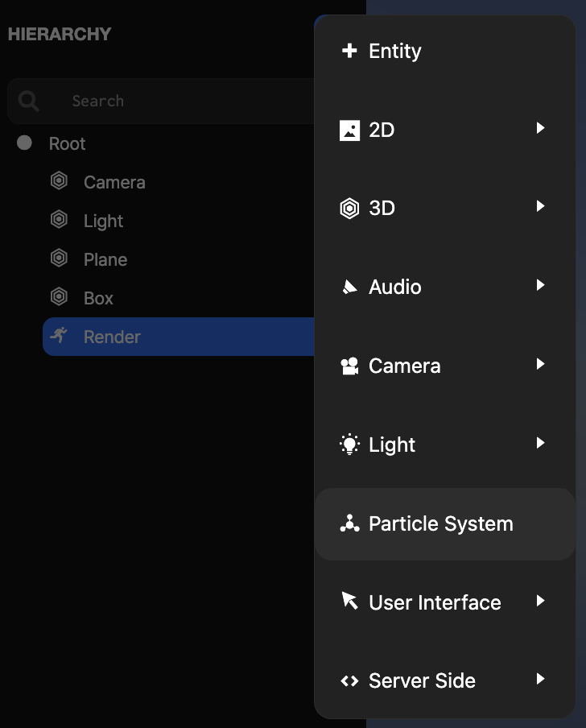This screenshot has height=728, width=586.
Task: Choose Entity from the creation menu
Action: tap(394, 50)
